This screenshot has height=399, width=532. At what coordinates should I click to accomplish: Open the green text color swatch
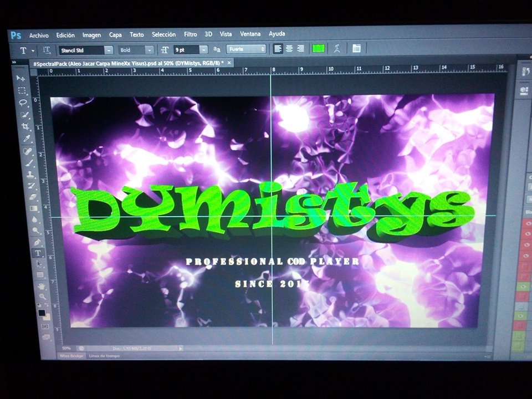pos(318,49)
